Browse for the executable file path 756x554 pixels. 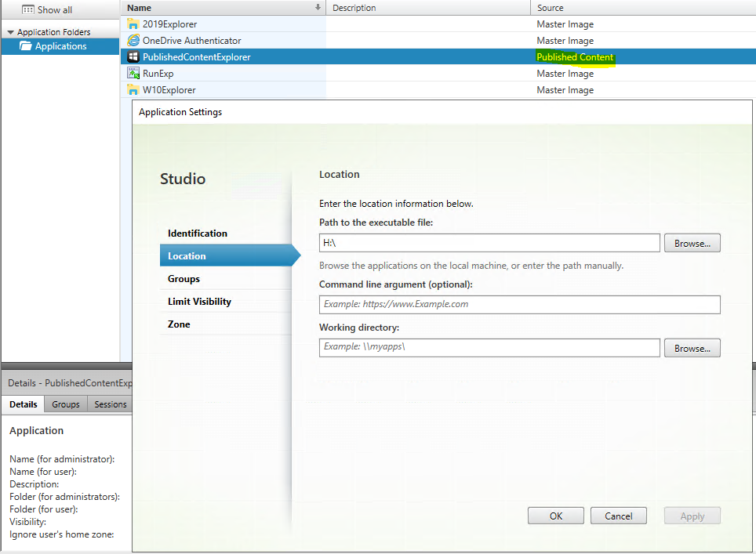692,244
